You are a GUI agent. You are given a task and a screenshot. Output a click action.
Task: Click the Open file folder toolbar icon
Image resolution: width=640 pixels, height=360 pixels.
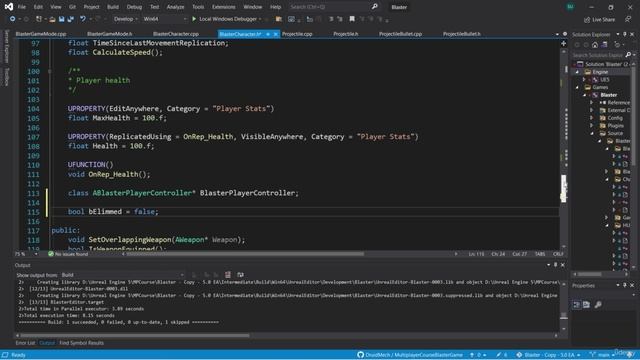(52, 19)
